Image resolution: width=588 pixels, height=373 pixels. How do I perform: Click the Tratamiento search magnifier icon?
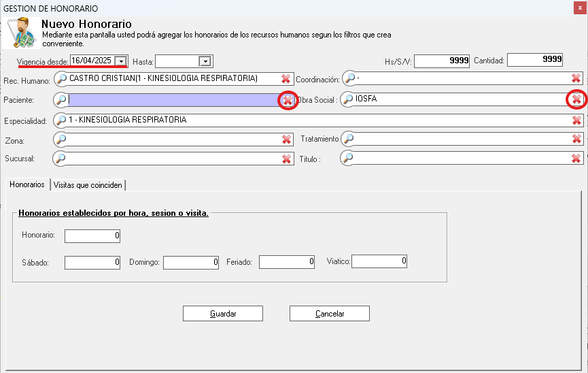pyautogui.click(x=348, y=140)
